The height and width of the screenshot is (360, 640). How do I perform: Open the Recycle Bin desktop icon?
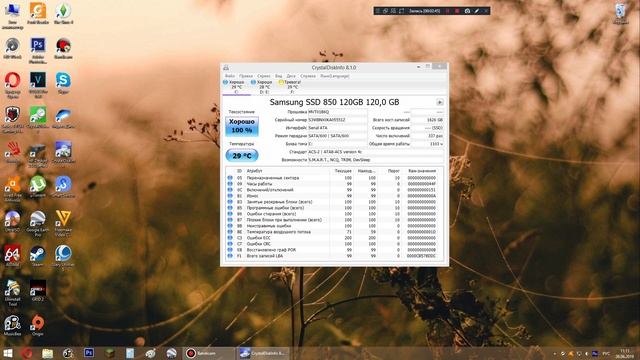621,13
